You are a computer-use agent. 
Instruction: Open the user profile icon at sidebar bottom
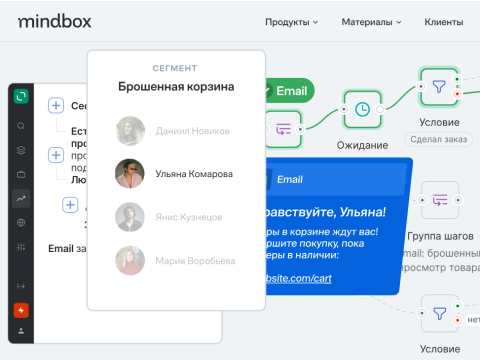[x=21, y=331]
